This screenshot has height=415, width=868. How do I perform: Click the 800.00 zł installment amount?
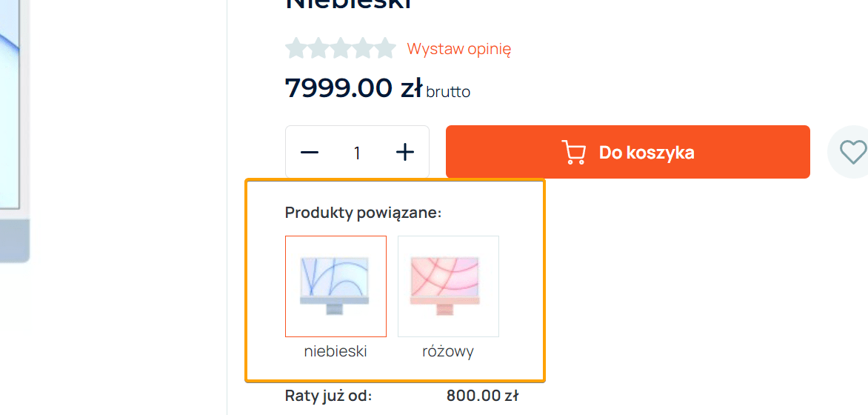coord(482,396)
